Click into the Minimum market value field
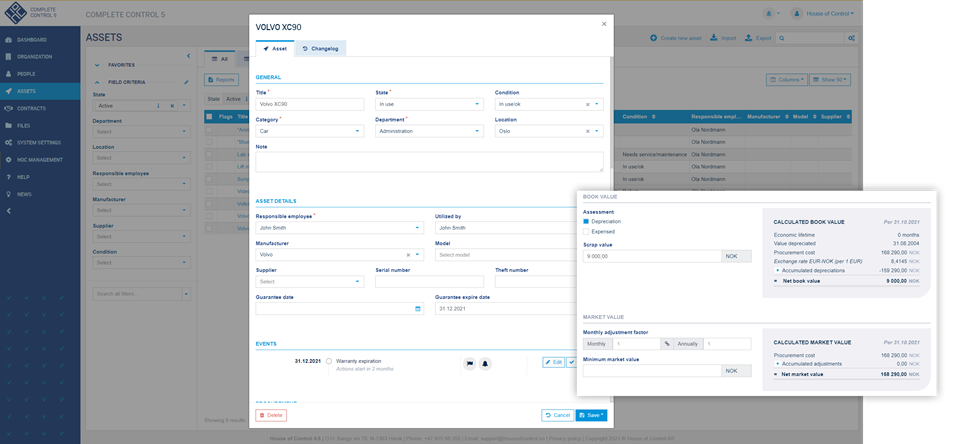 (652, 371)
